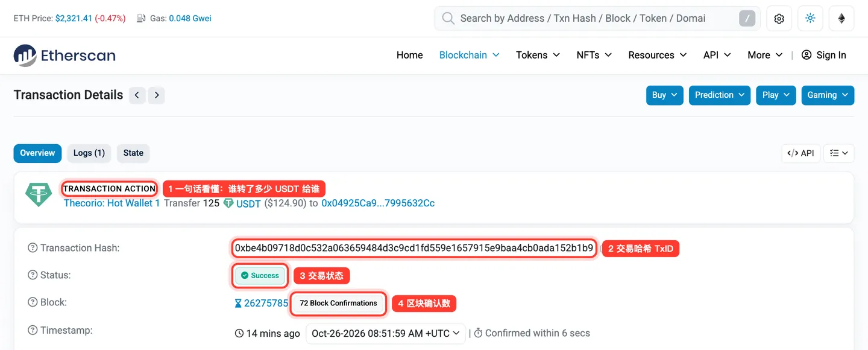Open the Gaming dropdown button
Screen dimensions: 868x350
828,95
